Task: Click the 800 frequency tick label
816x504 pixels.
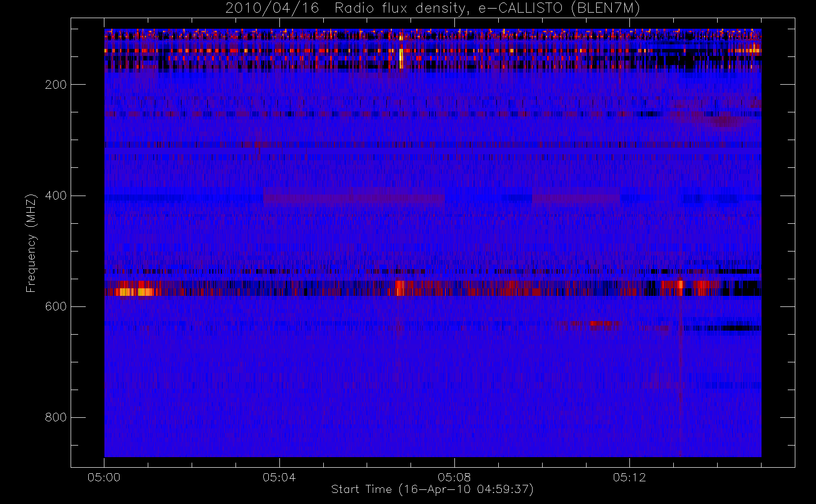Action: 56,417
